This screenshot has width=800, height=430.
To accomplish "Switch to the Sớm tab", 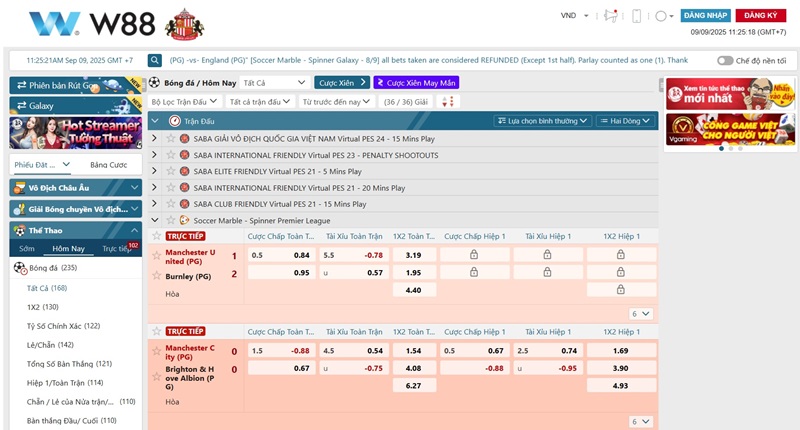I will coord(27,248).
